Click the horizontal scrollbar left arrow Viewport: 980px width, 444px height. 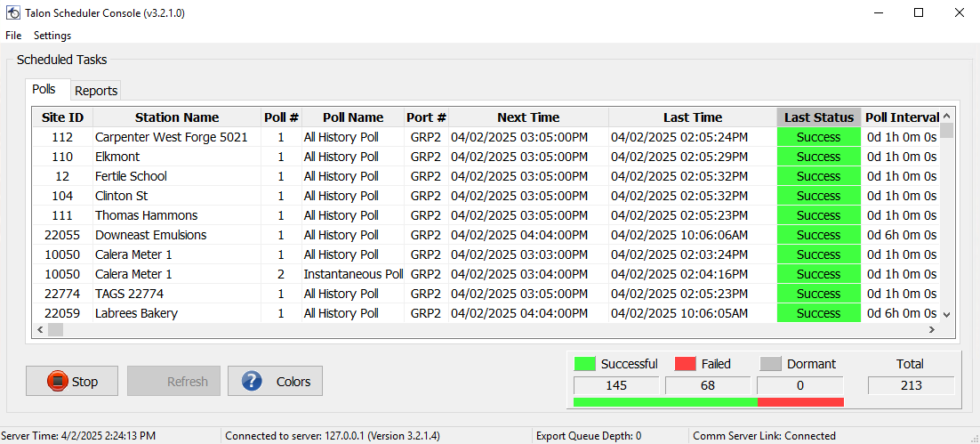click(x=40, y=329)
